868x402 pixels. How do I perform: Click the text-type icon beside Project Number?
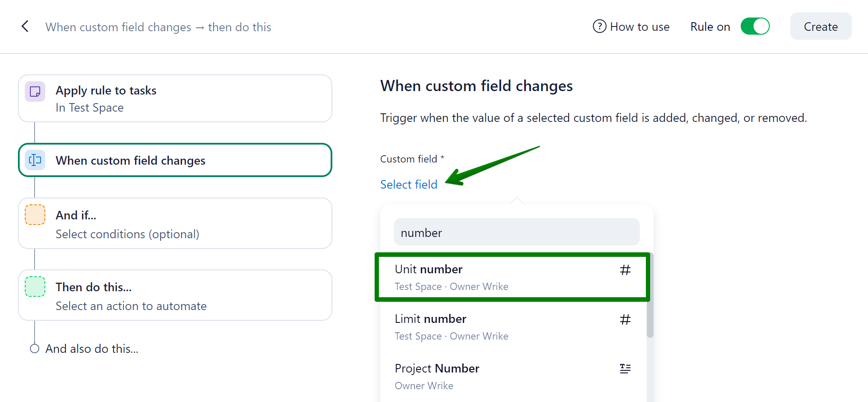point(625,369)
